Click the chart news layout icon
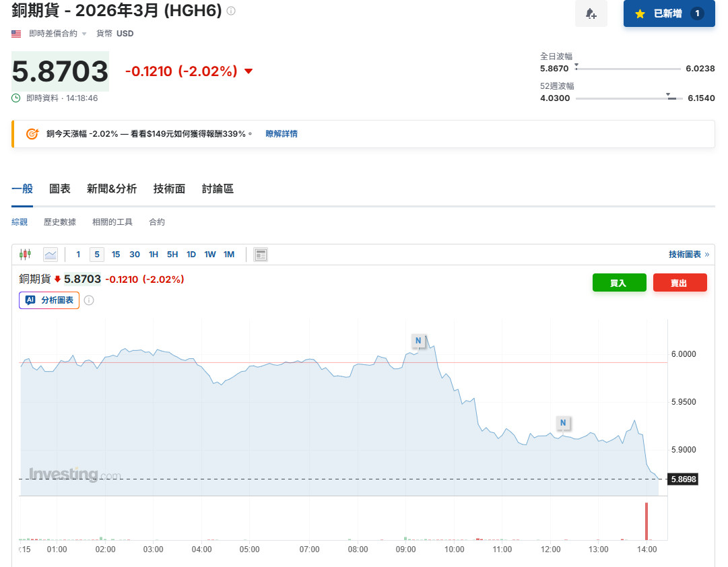This screenshot has height=567, width=728. (261, 254)
